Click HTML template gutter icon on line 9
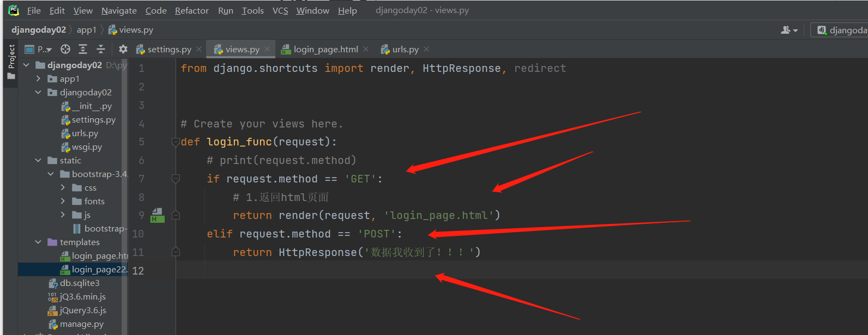The height and width of the screenshot is (335, 868). tap(158, 215)
